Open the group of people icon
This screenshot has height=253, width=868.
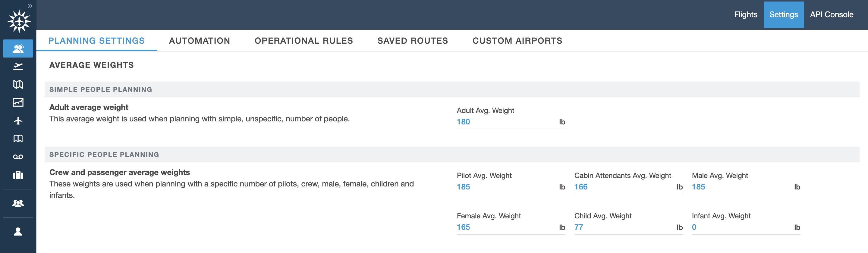click(18, 203)
